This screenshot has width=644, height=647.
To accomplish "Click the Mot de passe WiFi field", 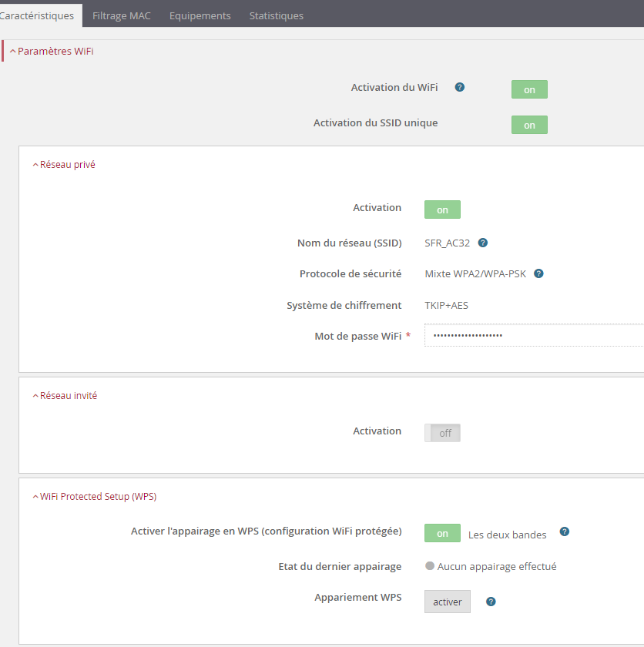I will tap(533, 336).
